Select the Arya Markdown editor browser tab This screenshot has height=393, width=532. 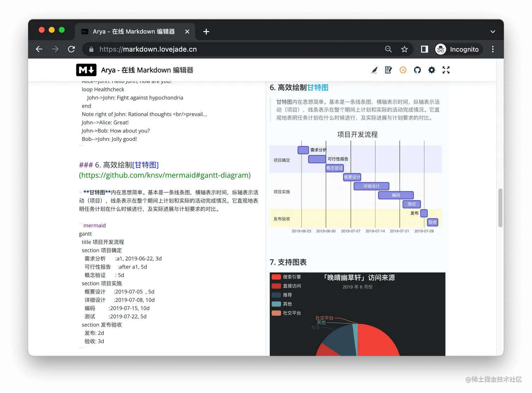(x=134, y=31)
